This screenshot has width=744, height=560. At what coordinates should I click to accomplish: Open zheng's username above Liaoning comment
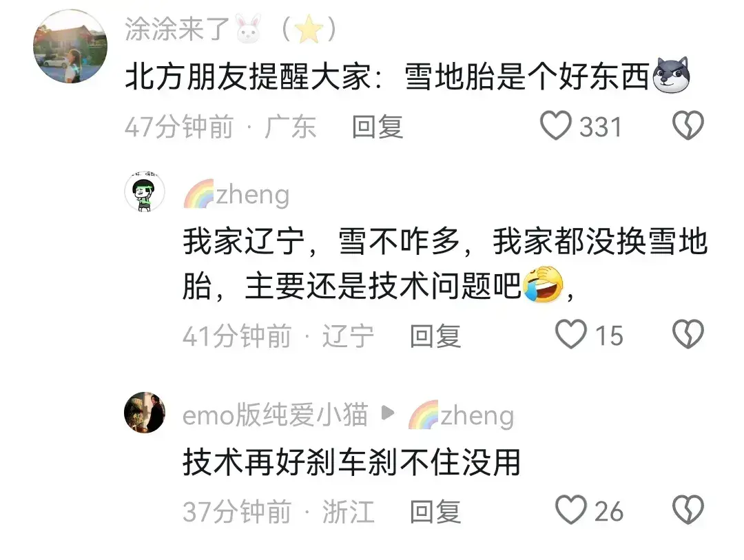point(236,194)
